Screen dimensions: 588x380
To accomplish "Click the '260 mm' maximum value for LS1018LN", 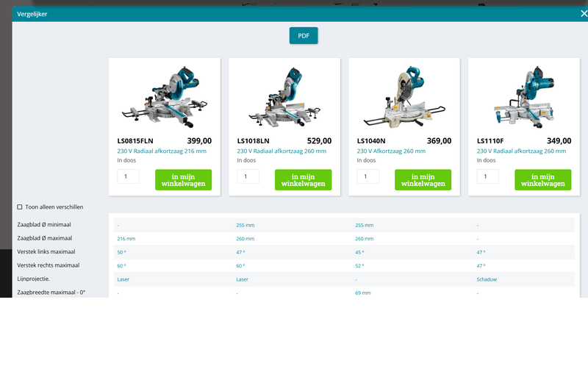I will pos(245,239).
